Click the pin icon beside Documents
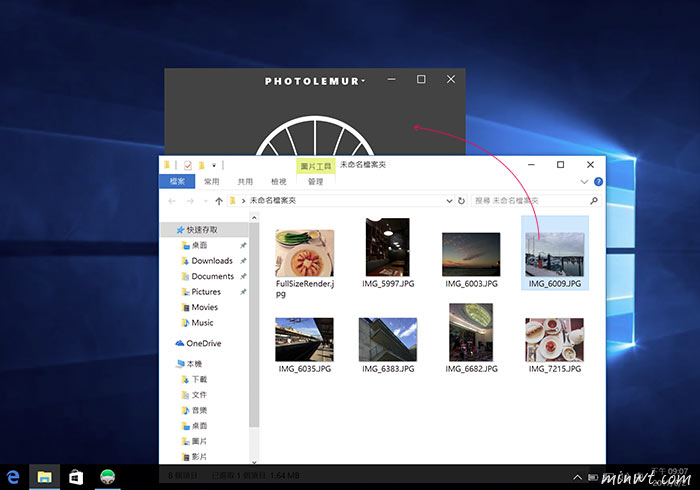 click(243, 276)
